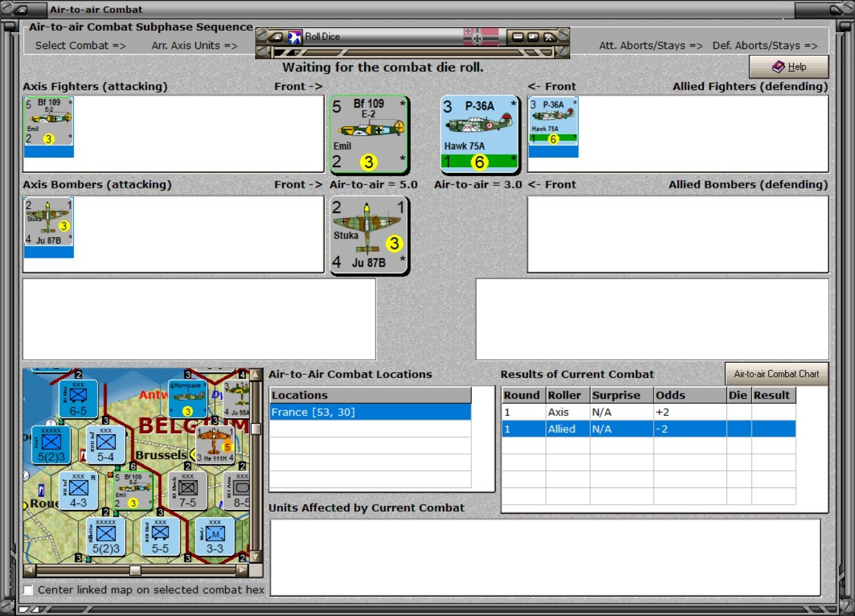Select the Round 1 Axis result row
Viewport: 855px width, 616px height.
(x=649, y=412)
